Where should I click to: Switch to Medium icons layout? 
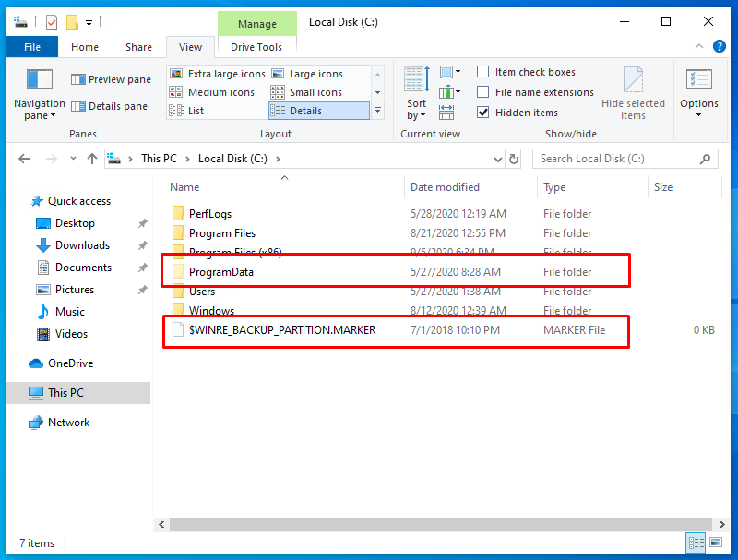pos(212,92)
